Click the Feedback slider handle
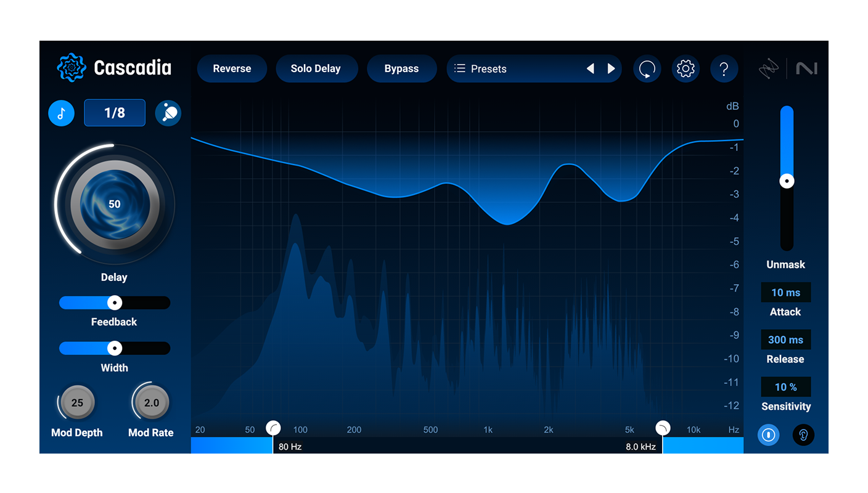 114,303
